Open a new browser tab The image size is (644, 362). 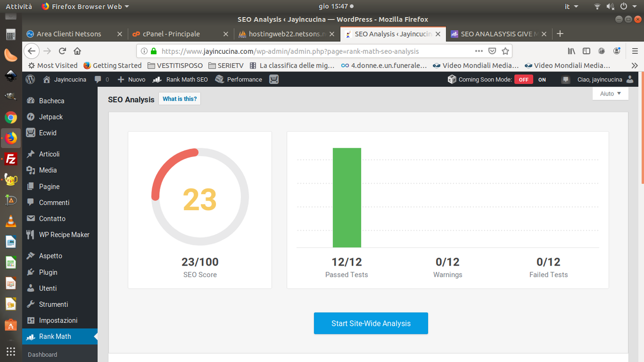click(560, 34)
